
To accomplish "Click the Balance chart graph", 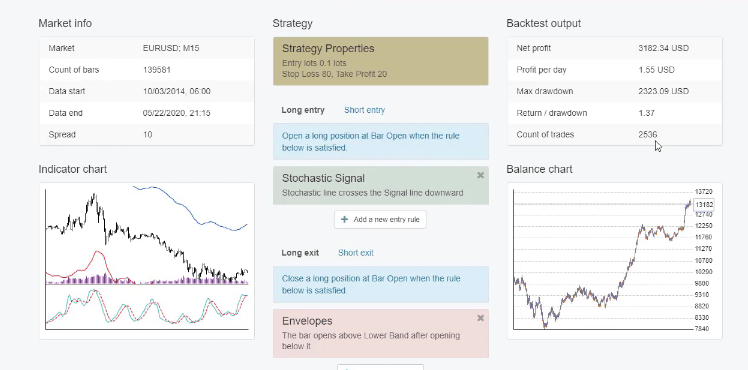I will point(614,261).
